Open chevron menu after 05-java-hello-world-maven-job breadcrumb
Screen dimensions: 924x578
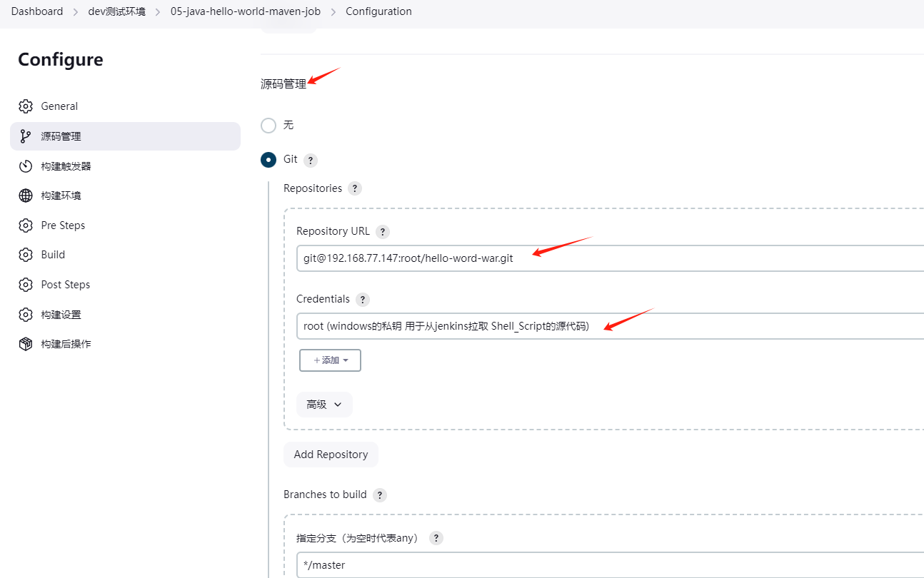(333, 11)
